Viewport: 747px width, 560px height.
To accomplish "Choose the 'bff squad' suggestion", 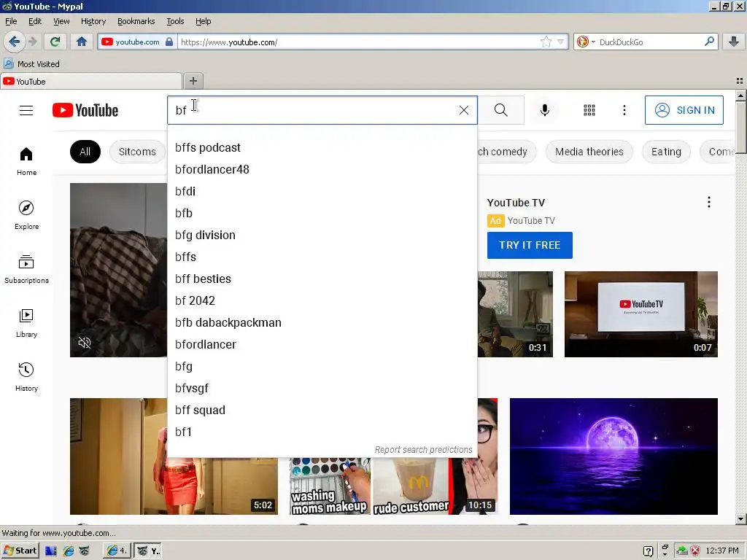I will tap(322, 411).
